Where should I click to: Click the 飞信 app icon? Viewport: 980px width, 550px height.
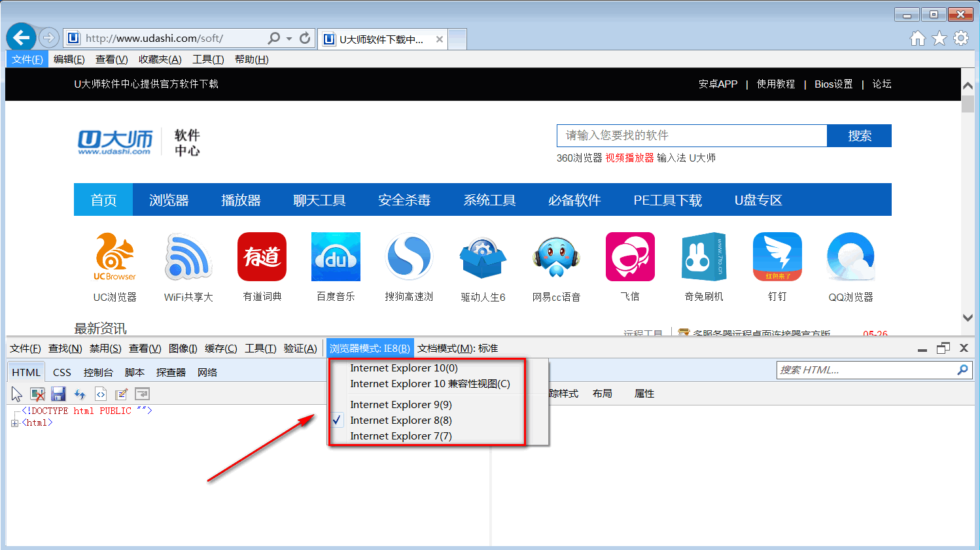pyautogui.click(x=630, y=256)
